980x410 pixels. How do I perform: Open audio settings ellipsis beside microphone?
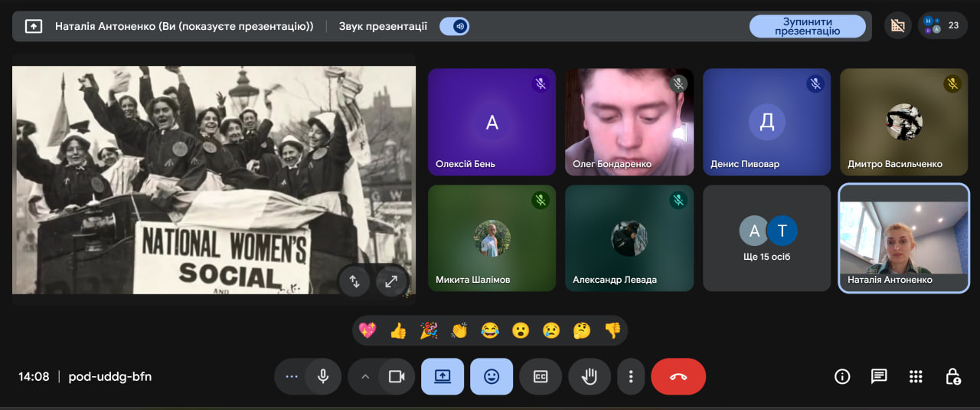(x=291, y=376)
